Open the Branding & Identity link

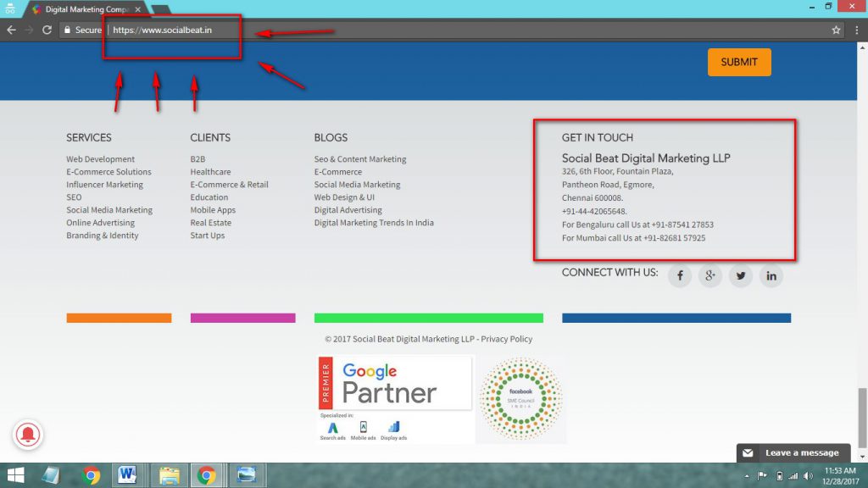103,236
